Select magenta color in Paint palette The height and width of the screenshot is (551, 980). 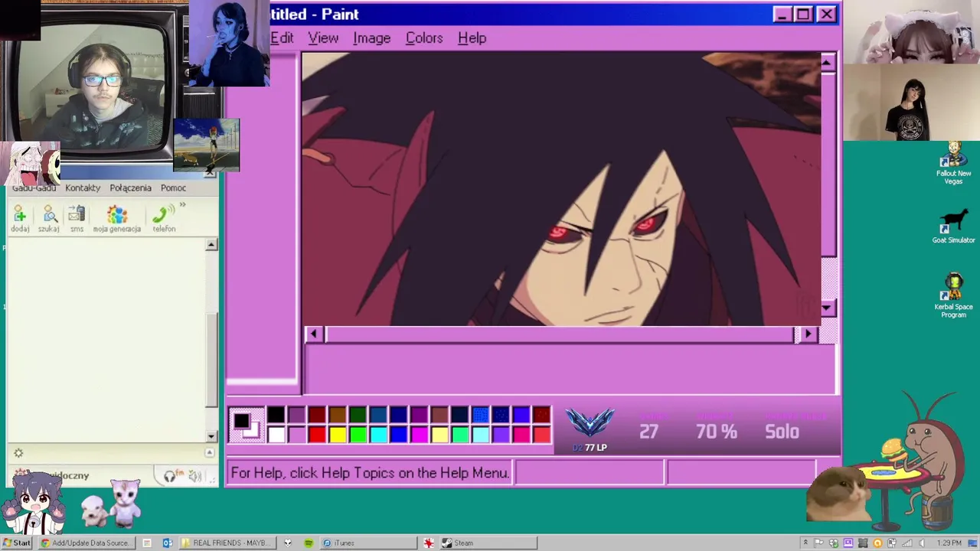click(419, 435)
